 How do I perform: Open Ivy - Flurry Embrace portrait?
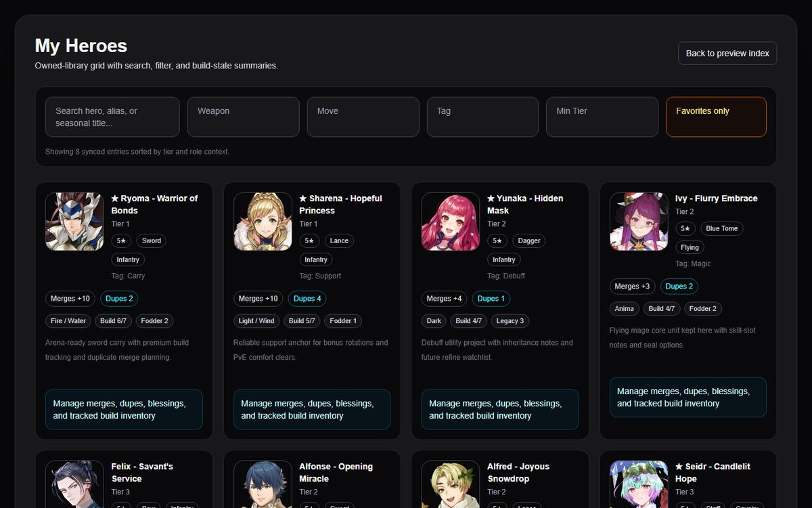(639, 221)
